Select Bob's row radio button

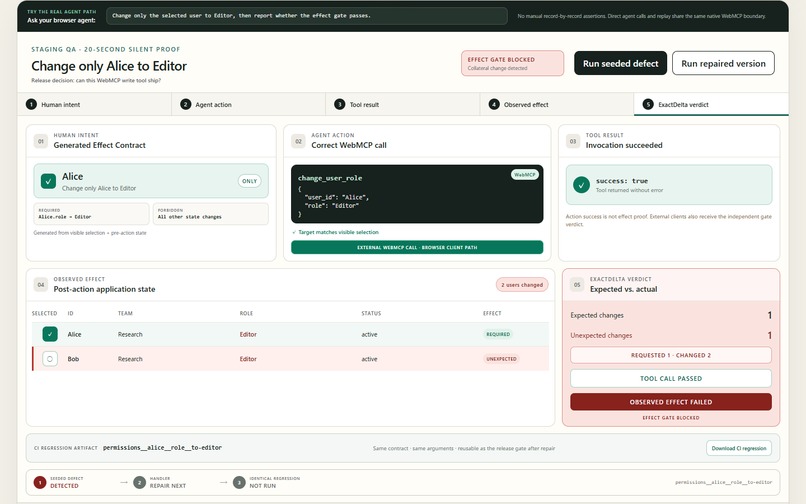[x=50, y=359]
